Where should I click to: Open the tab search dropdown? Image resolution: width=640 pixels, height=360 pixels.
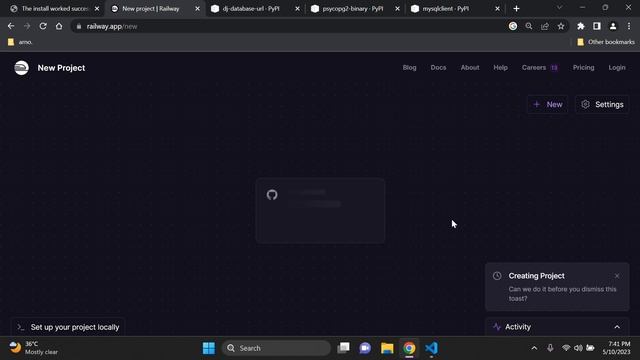pos(559,8)
